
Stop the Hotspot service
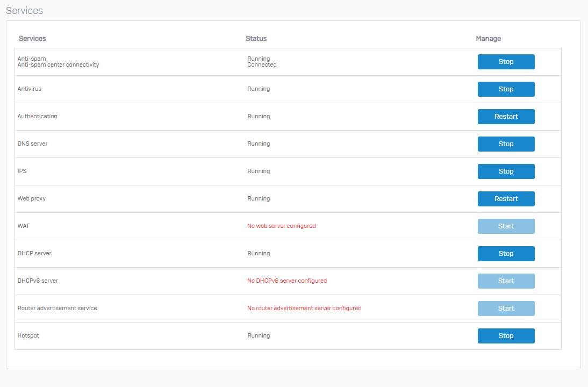pyautogui.click(x=506, y=335)
